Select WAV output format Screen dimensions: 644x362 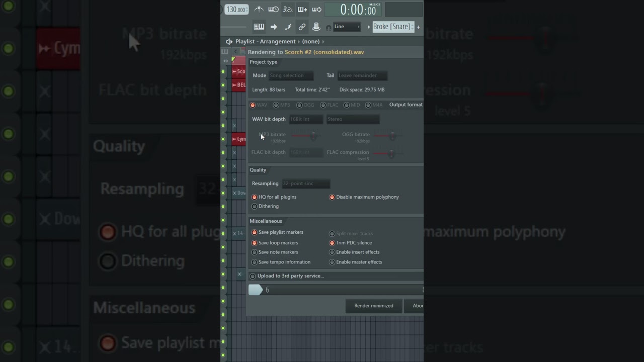(259, 105)
